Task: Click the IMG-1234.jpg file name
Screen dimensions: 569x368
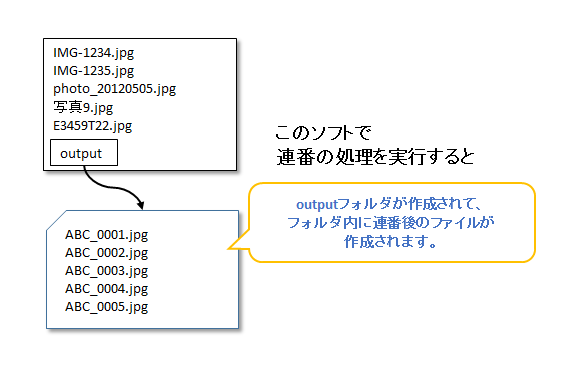Action: (x=94, y=53)
